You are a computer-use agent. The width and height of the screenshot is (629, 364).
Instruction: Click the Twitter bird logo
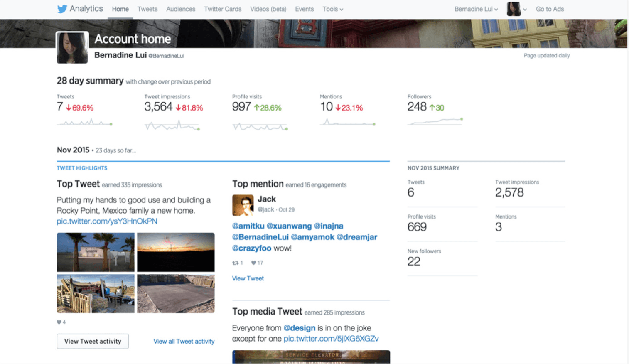[61, 9]
